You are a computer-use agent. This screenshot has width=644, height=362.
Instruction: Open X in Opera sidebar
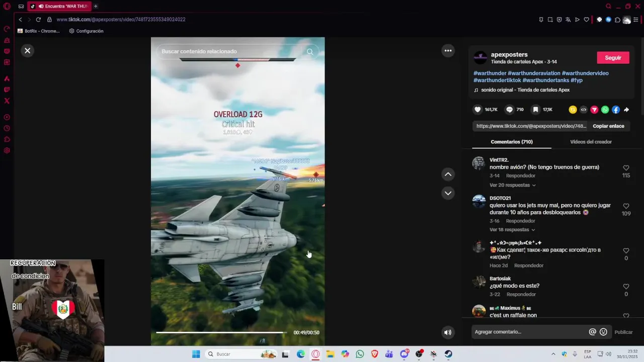pos(7,101)
